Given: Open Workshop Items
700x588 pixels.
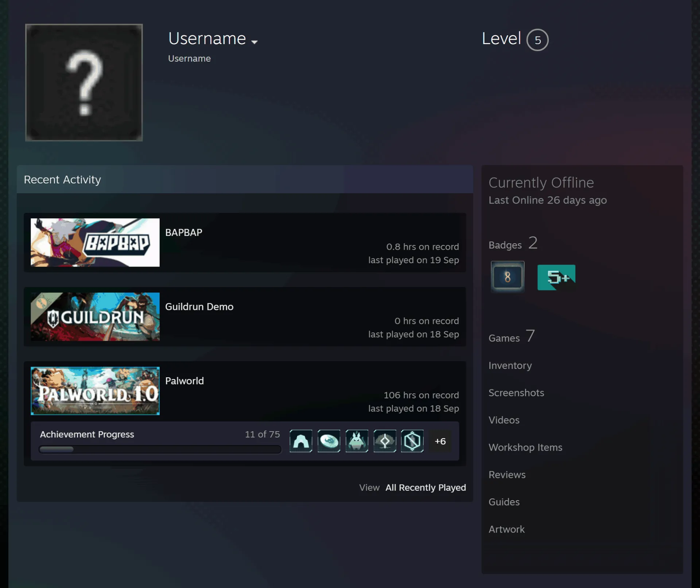Looking at the screenshot, I should [x=525, y=447].
